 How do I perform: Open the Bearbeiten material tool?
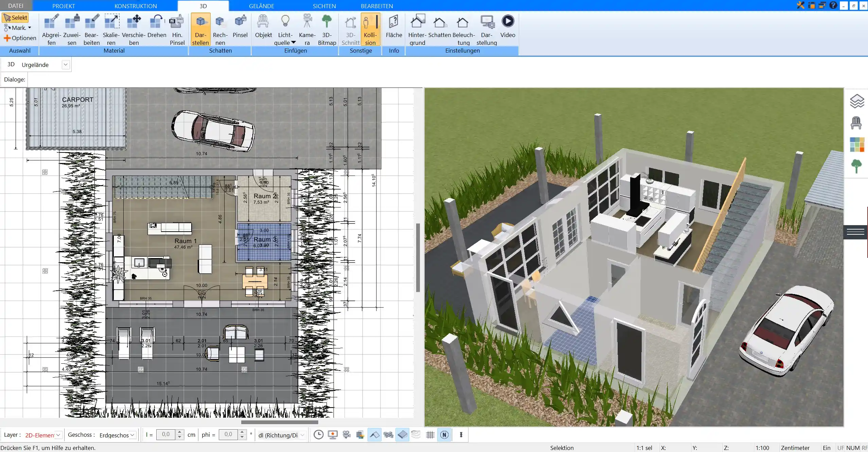coord(92,30)
